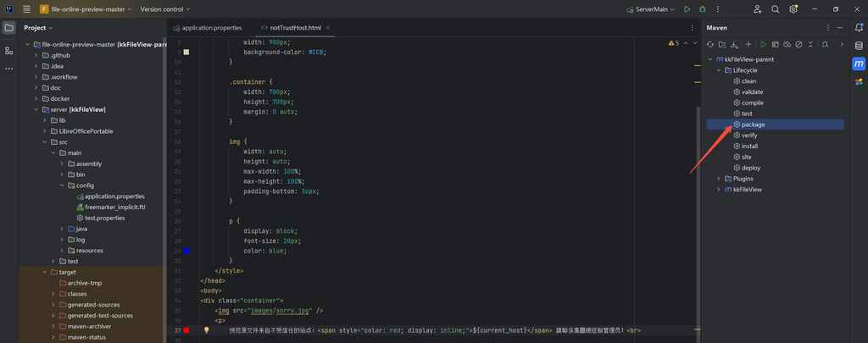Screen dimensions: 868x343
Task: Click the Maven sidebar tool button
Action: pos(859,64)
